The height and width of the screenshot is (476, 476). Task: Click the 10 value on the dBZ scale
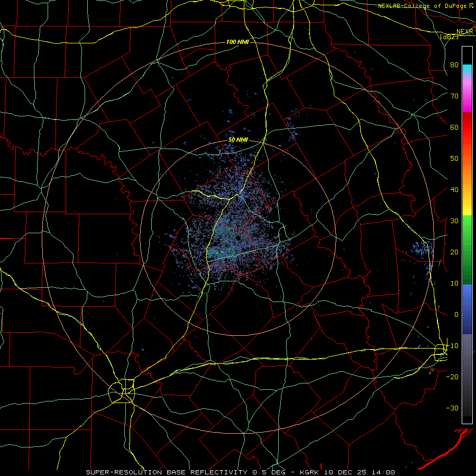(454, 283)
